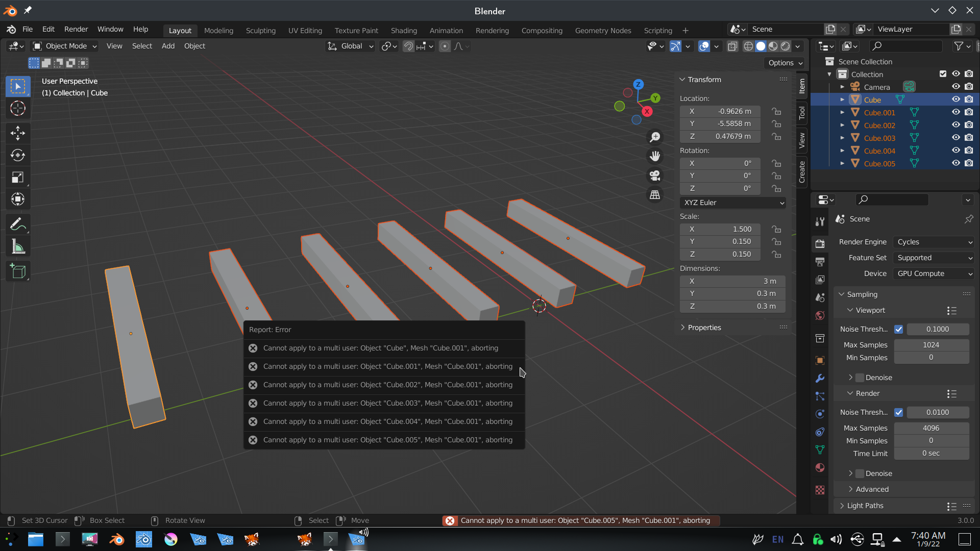The width and height of the screenshot is (980, 551).
Task: Switch to orthographic grid view icon
Action: (655, 195)
